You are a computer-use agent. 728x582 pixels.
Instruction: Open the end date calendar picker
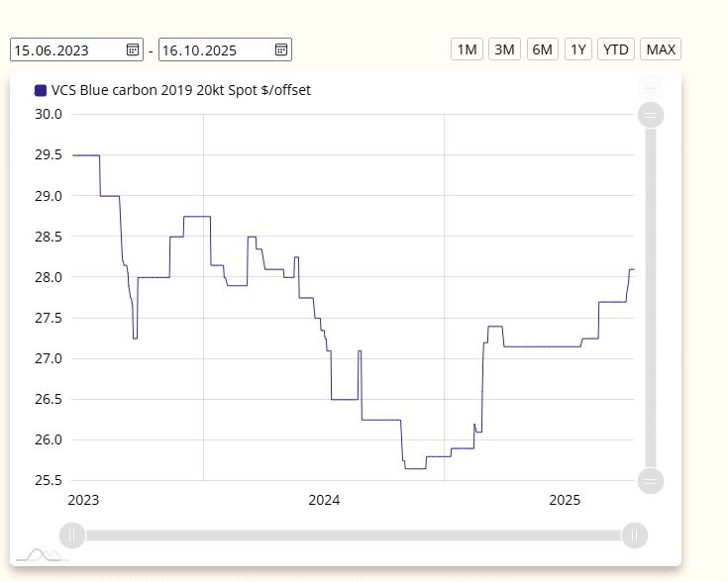pyautogui.click(x=281, y=49)
